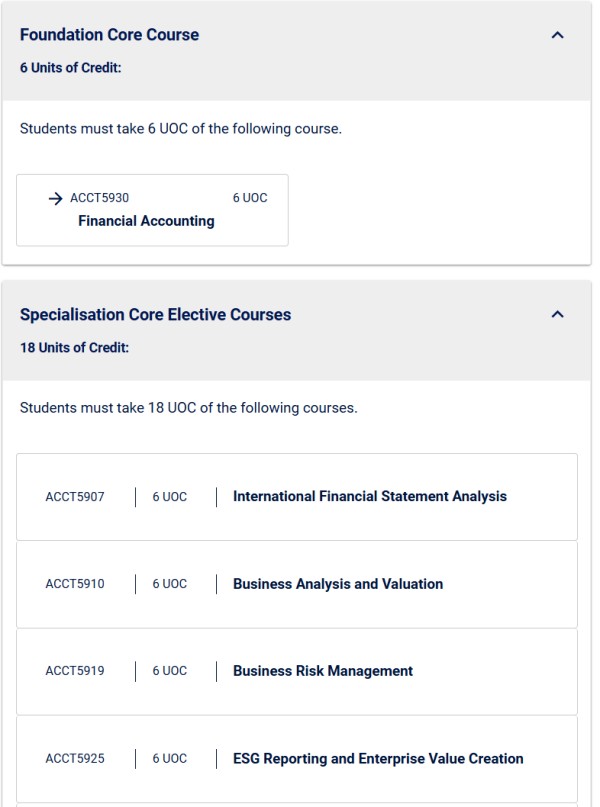
Task: Click 6 UOC label in ACCT5925 row
Action: 169,758
